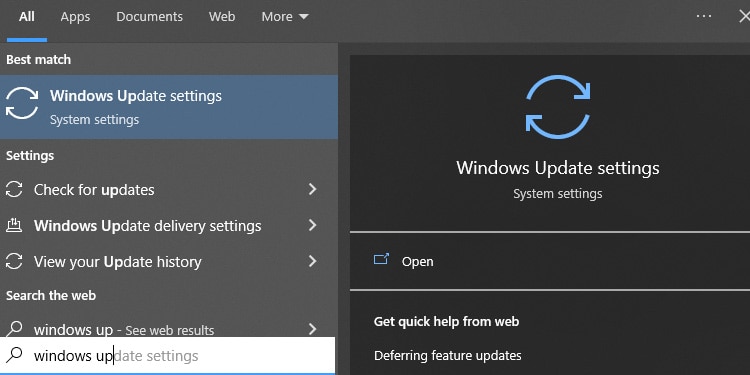Switch to the Web tab
Image resolution: width=750 pixels, height=375 pixels.
click(222, 17)
